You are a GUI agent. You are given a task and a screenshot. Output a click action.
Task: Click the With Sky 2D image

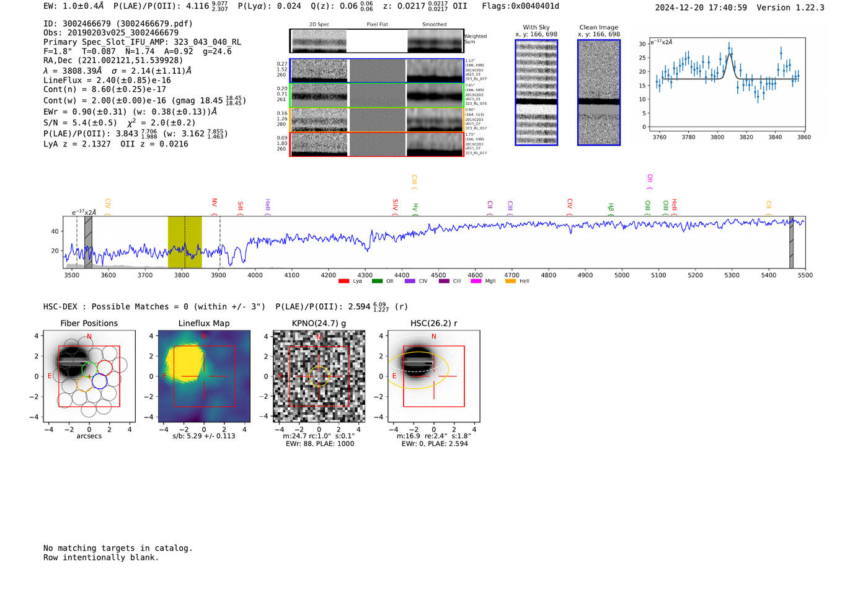tap(536, 92)
